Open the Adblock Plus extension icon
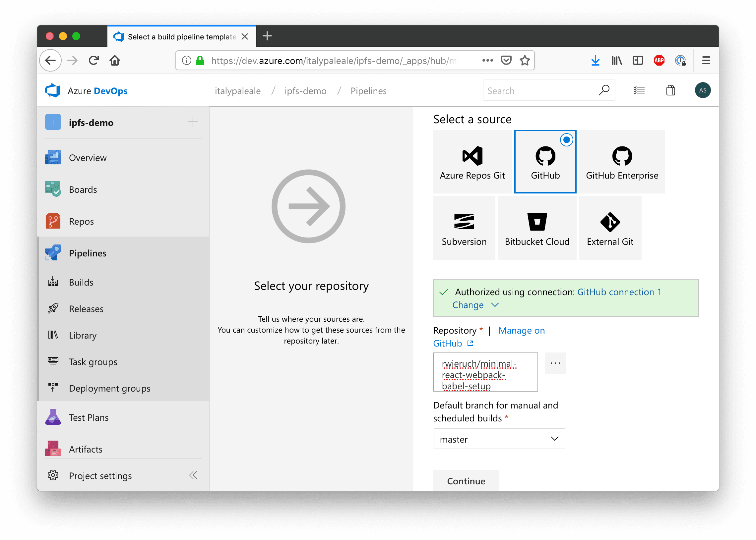 coord(659,61)
